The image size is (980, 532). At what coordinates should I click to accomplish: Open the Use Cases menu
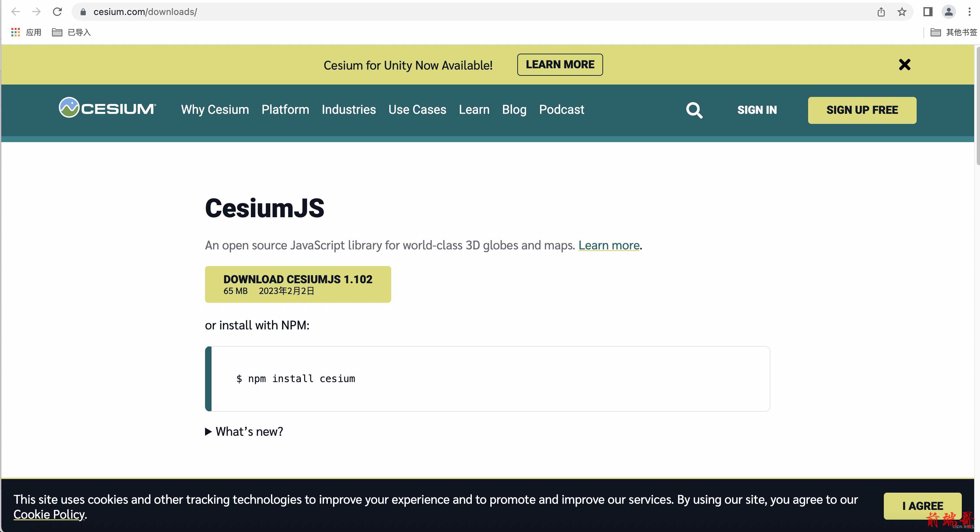click(x=417, y=110)
